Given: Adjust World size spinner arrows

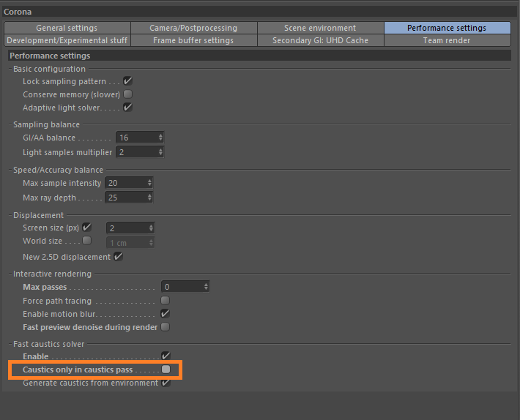Looking at the screenshot, I should (151, 243).
